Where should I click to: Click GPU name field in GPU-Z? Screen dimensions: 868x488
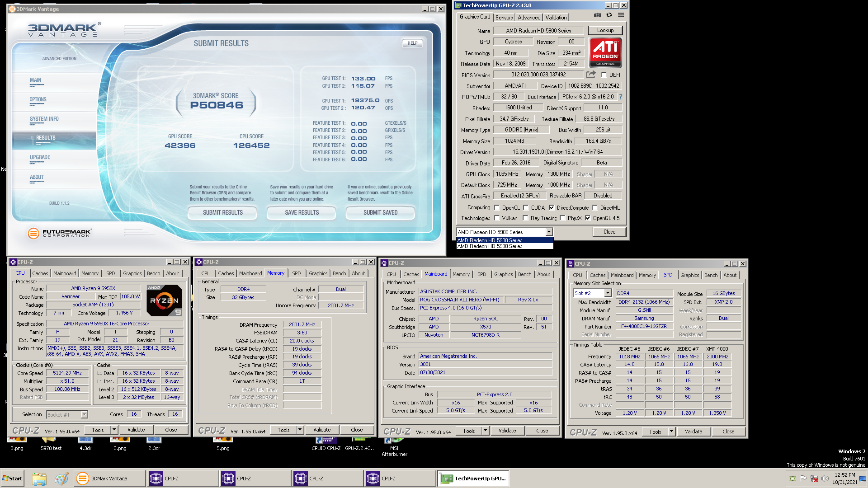pyautogui.click(x=538, y=31)
